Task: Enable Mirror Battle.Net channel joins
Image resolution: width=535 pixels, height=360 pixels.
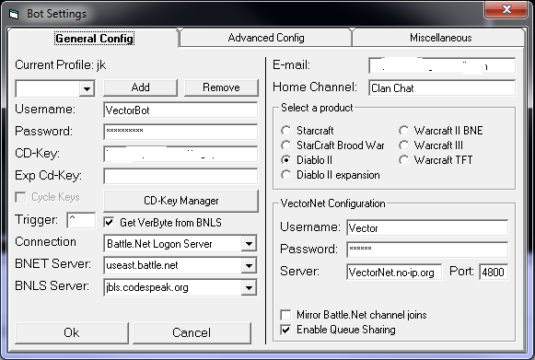Action: (x=286, y=315)
